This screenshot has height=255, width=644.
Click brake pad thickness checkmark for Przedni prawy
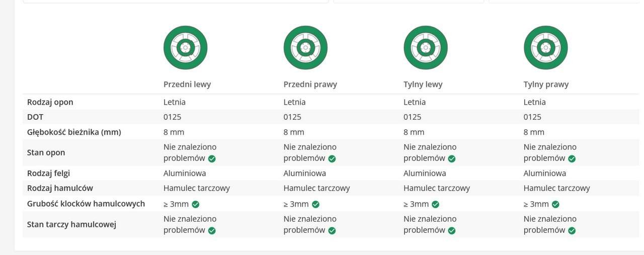(315, 204)
